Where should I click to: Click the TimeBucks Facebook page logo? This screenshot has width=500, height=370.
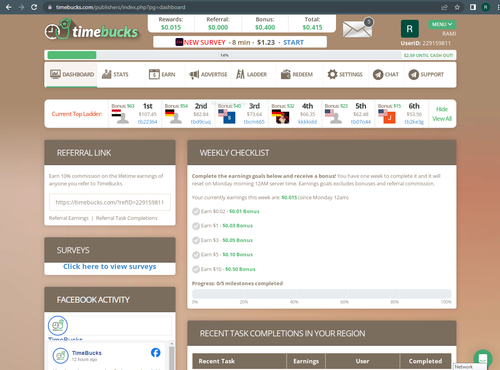tap(58, 325)
